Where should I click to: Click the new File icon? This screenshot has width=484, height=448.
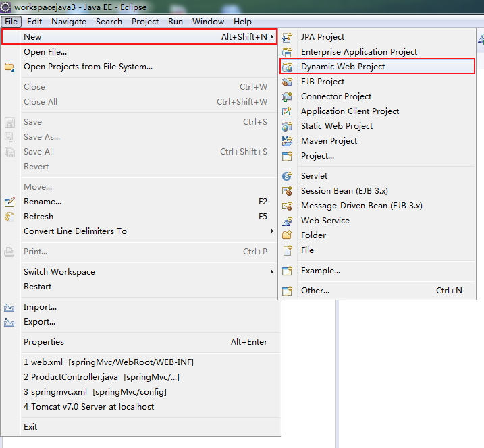(x=287, y=250)
